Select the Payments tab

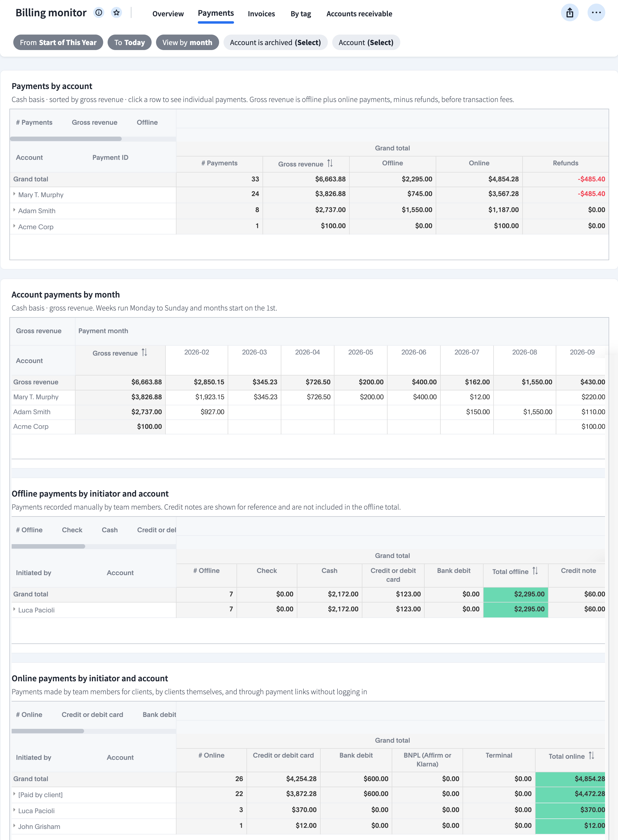(x=216, y=13)
